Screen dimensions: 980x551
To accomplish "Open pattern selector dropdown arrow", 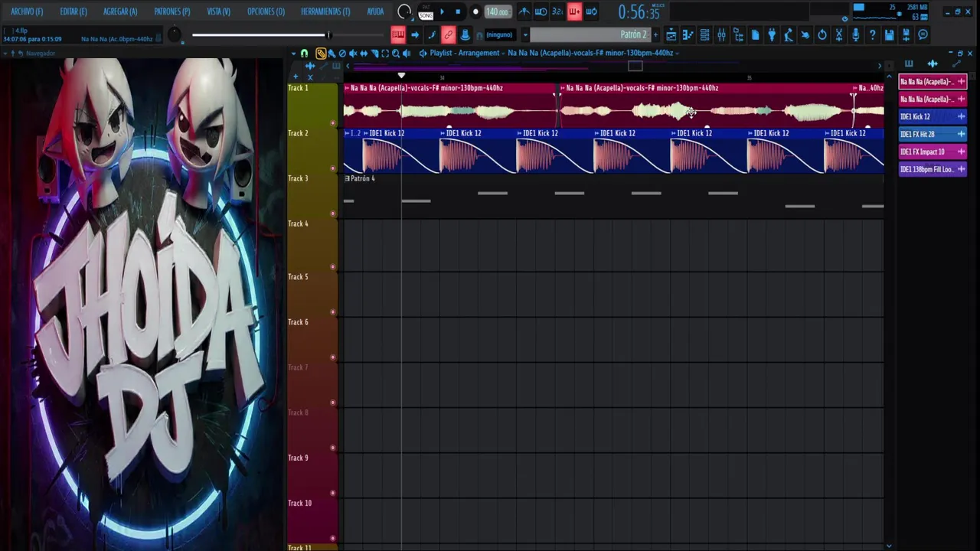I will point(525,34).
